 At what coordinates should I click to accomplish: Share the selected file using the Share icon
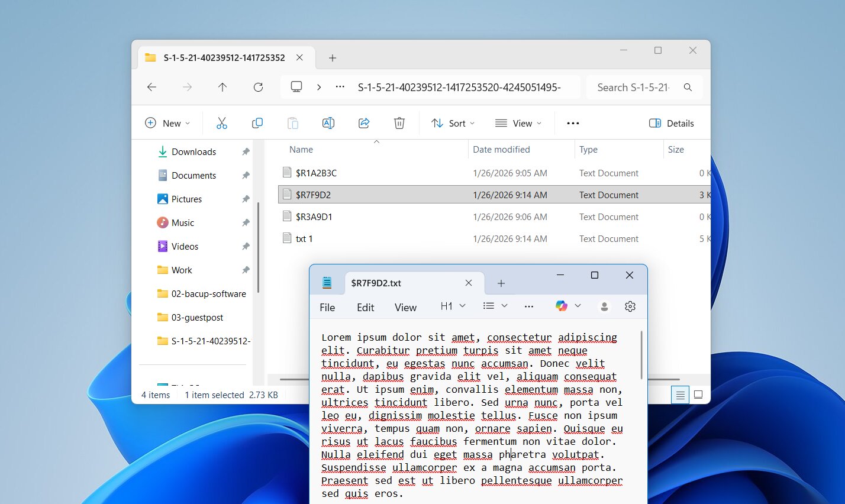(x=363, y=122)
